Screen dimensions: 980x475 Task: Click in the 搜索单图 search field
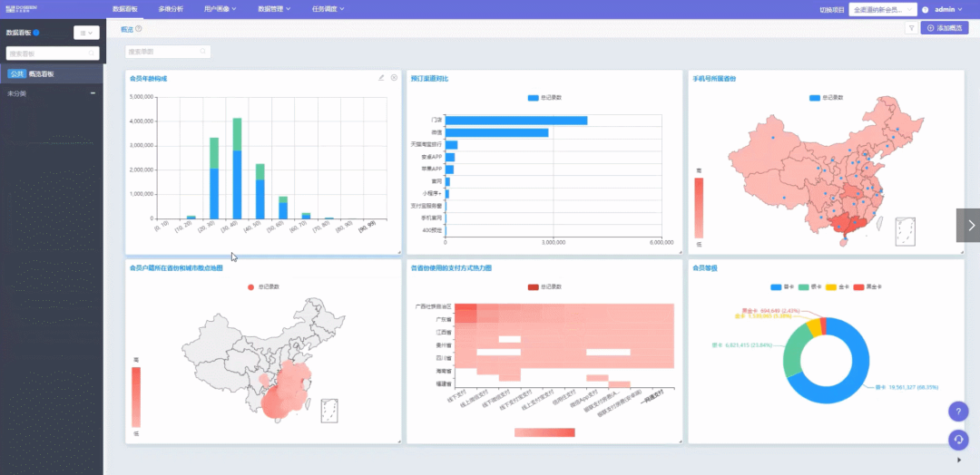[168, 52]
